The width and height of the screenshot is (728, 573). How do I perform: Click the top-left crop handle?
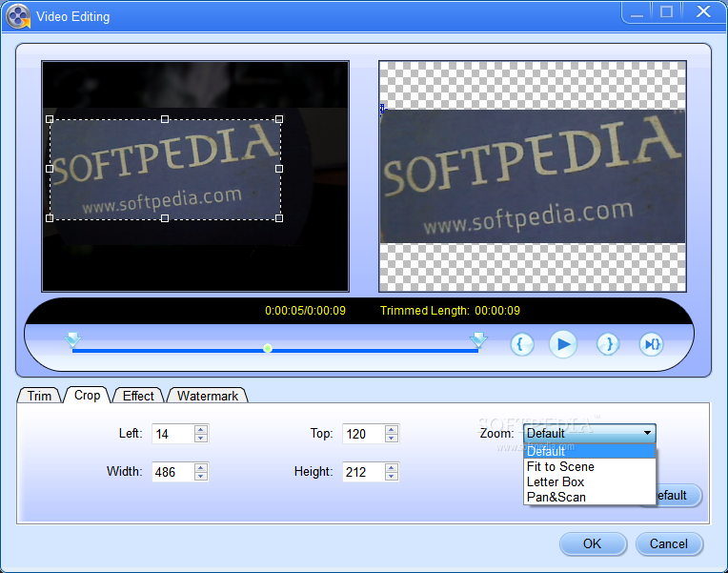tap(50, 119)
